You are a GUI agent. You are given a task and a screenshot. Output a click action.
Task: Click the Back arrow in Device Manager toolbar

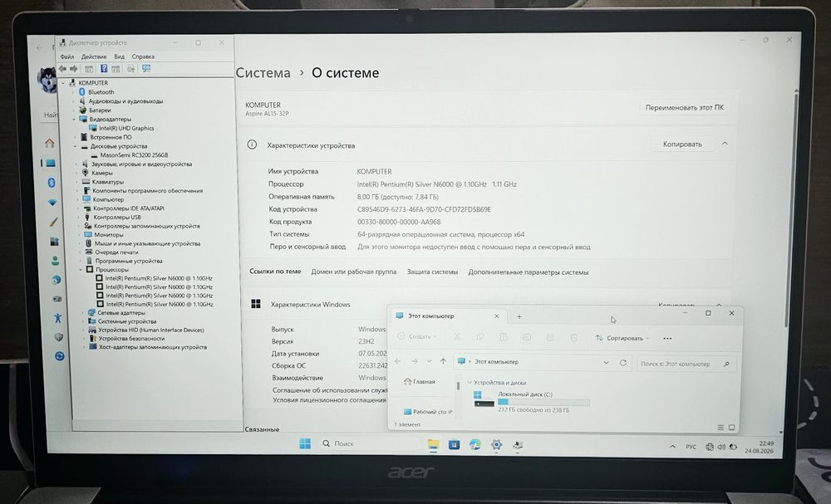(x=62, y=69)
